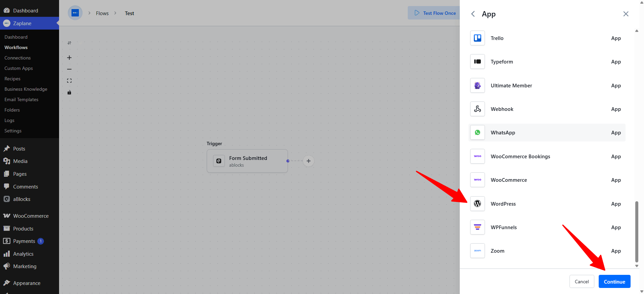Select the WooCommerce Bookings icon
This screenshot has width=644, height=294.
click(x=477, y=156)
